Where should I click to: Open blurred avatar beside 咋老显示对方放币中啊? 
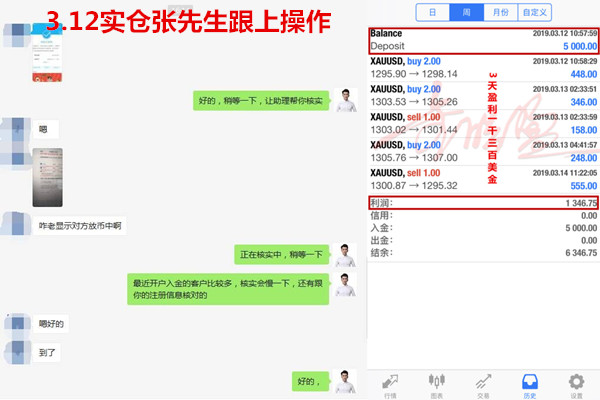tap(17, 224)
